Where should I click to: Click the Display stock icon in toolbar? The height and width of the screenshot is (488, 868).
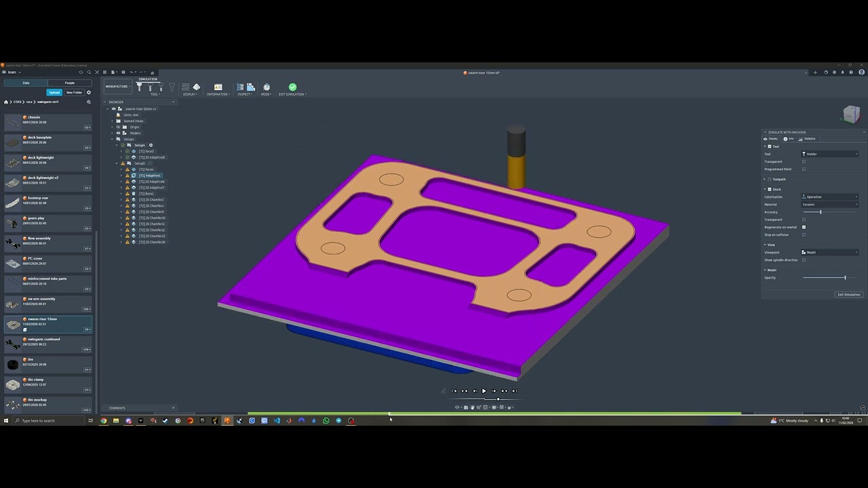tap(197, 87)
